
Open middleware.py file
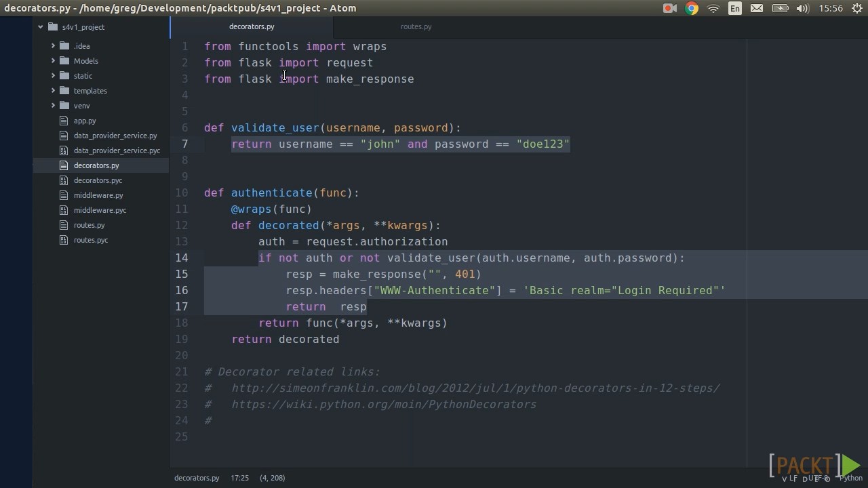[98, 195]
